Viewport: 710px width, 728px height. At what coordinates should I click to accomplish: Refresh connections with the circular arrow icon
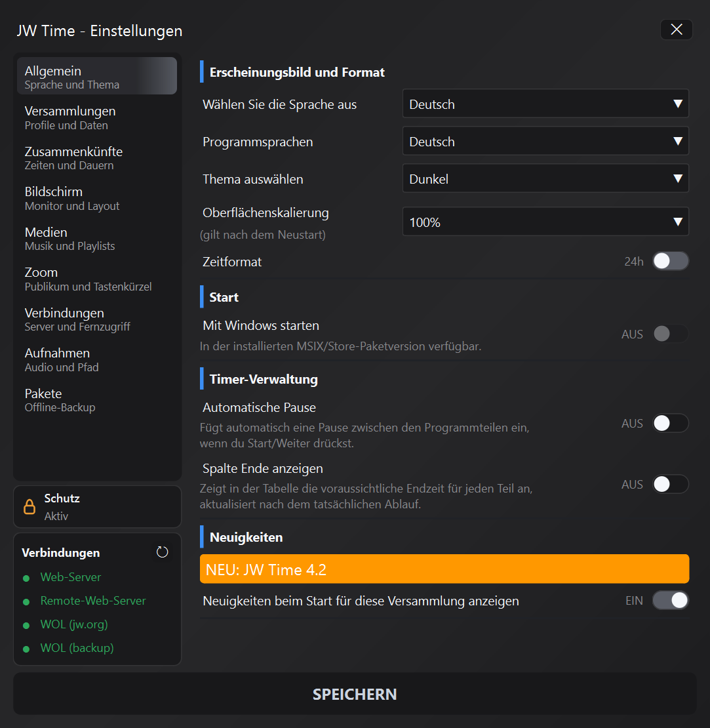click(x=162, y=552)
